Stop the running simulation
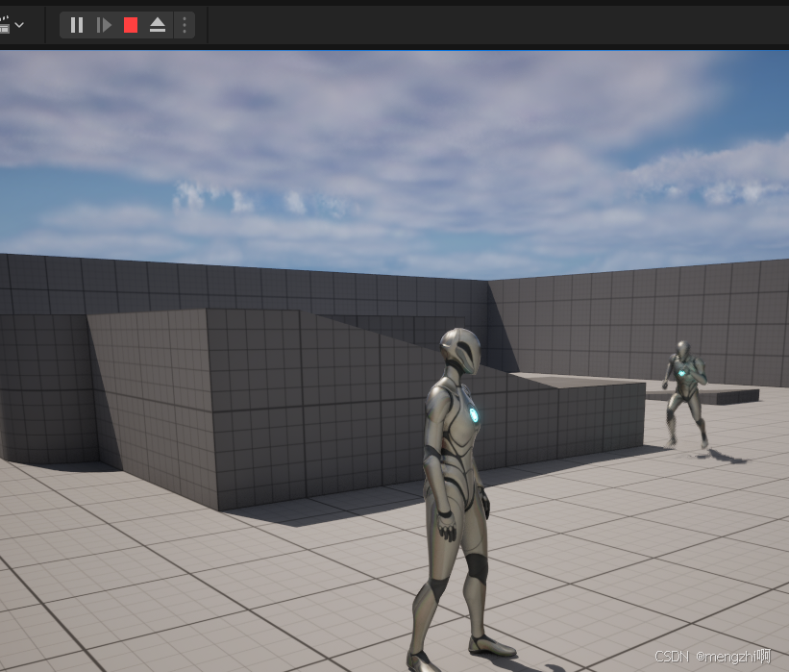 [x=131, y=25]
